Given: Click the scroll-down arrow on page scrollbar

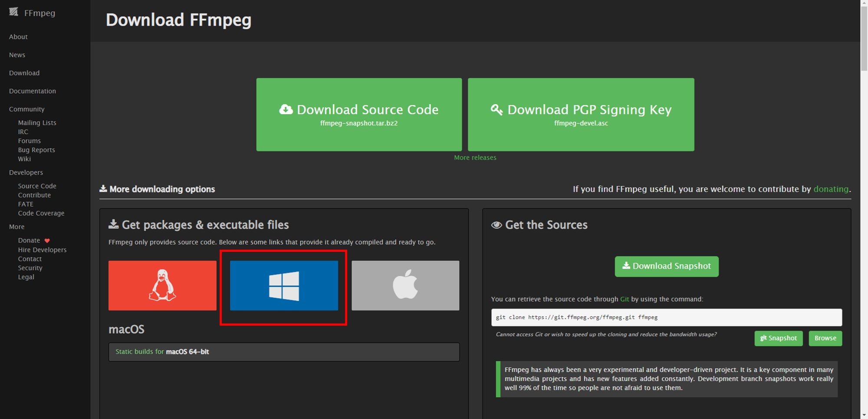Looking at the screenshot, I should point(864,415).
